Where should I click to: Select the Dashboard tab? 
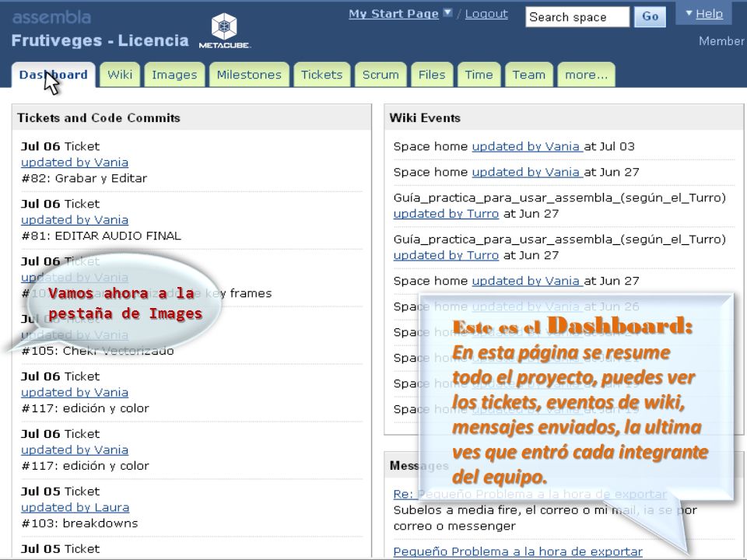54,75
